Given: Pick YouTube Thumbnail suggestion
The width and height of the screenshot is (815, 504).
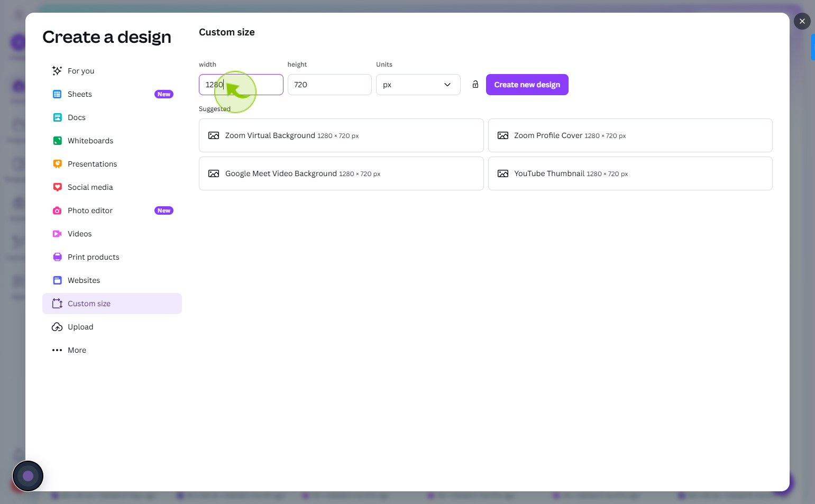Looking at the screenshot, I should 630,173.
